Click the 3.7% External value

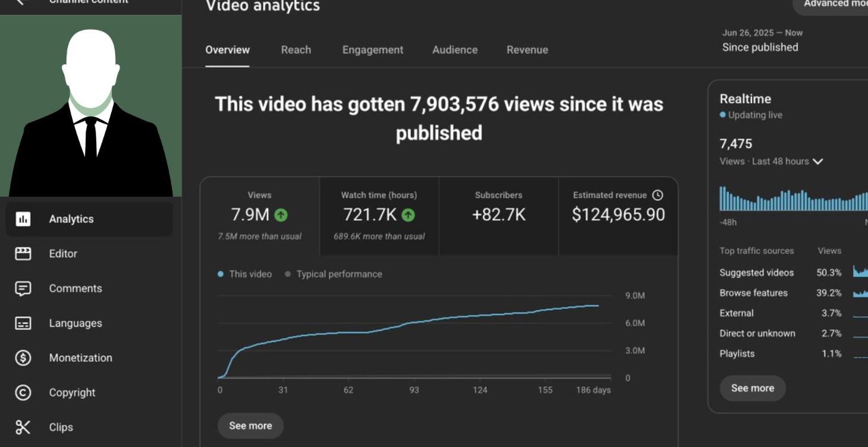point(832,313)
